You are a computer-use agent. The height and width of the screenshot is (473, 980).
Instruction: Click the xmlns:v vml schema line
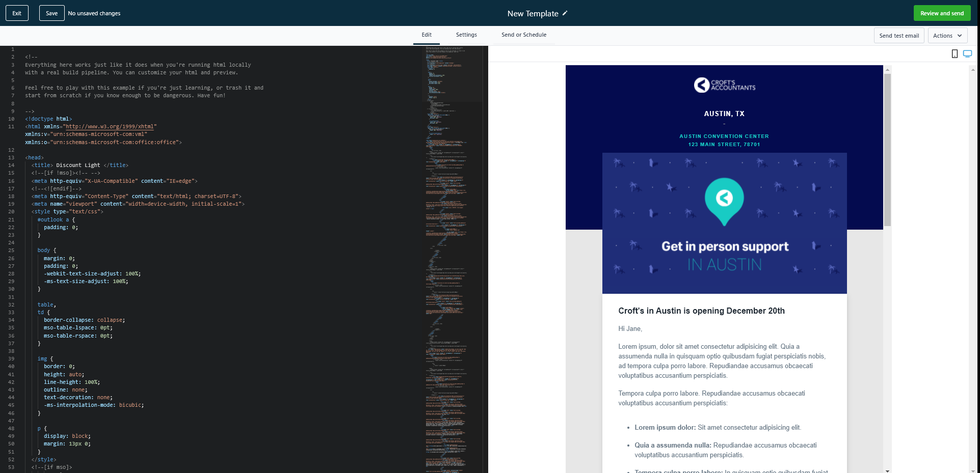(86, 134)
